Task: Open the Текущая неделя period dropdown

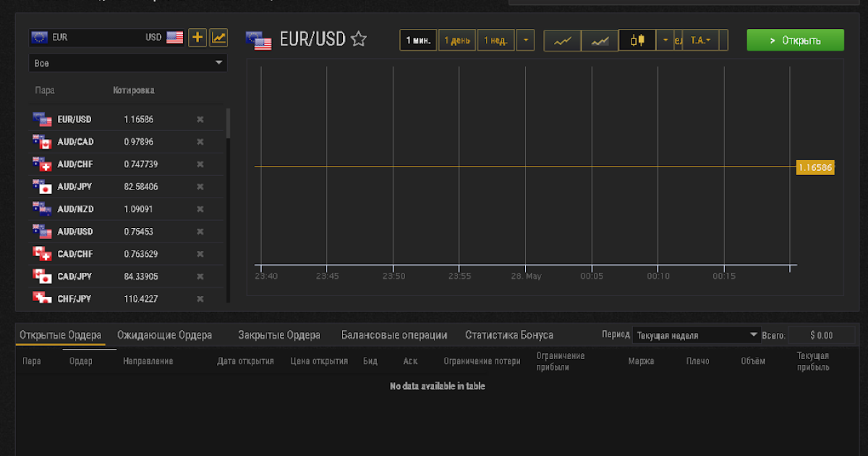Action: tap(696, 335)
